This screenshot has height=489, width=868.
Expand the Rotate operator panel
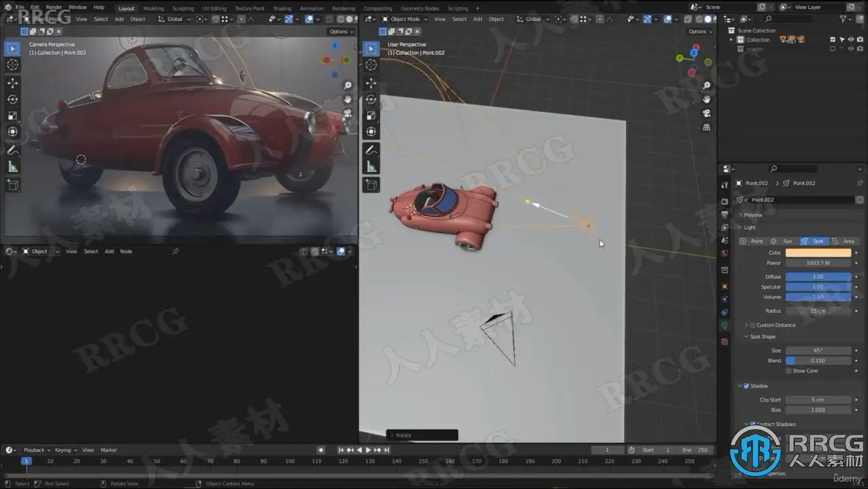tap(422, 435)
